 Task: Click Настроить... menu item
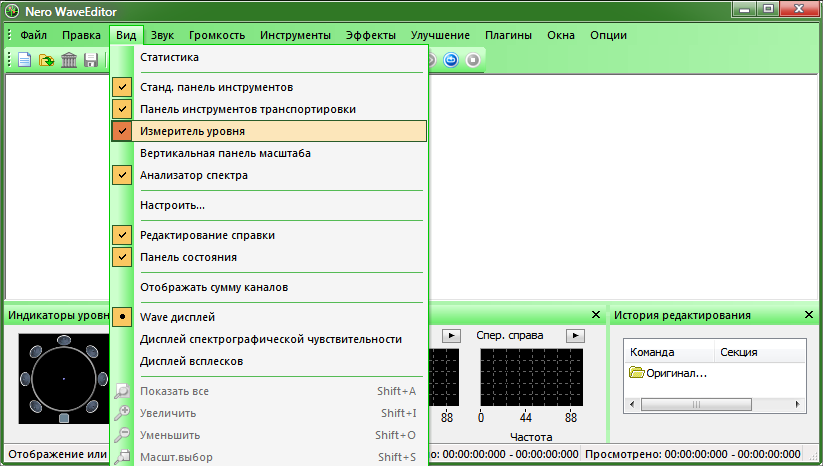coord(172,205)
